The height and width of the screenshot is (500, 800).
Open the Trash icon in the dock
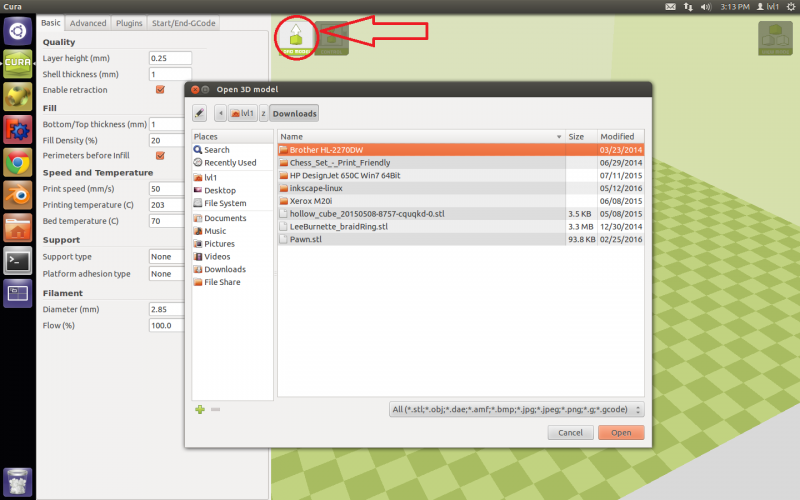18,482
